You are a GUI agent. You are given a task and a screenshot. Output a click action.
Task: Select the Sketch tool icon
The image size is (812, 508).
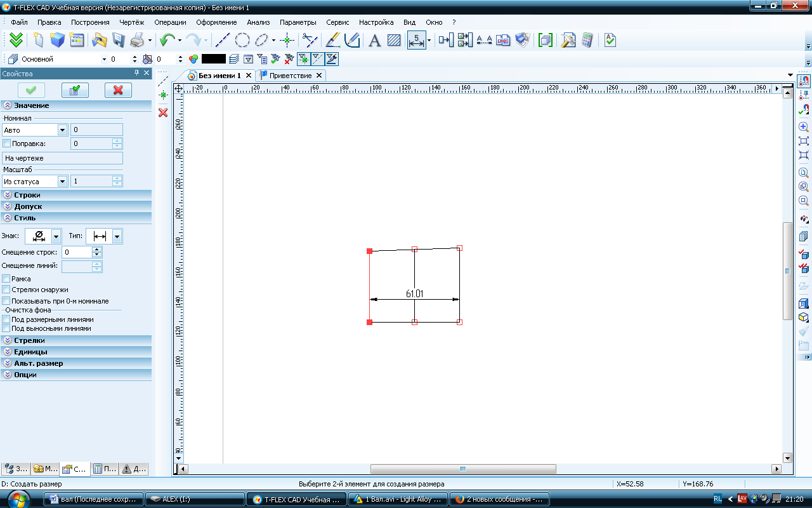(352, 40)
